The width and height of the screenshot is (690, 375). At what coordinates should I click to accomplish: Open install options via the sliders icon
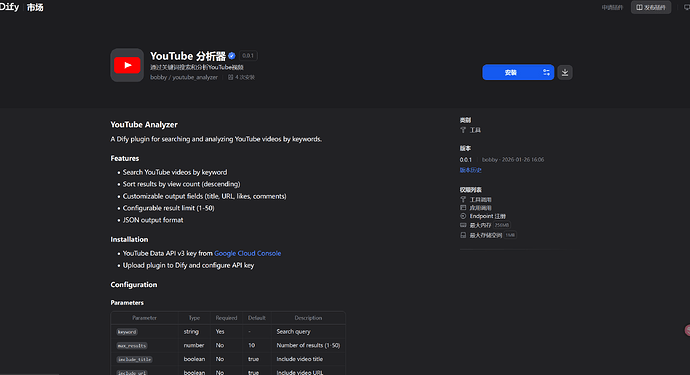(x=546, y=73)
